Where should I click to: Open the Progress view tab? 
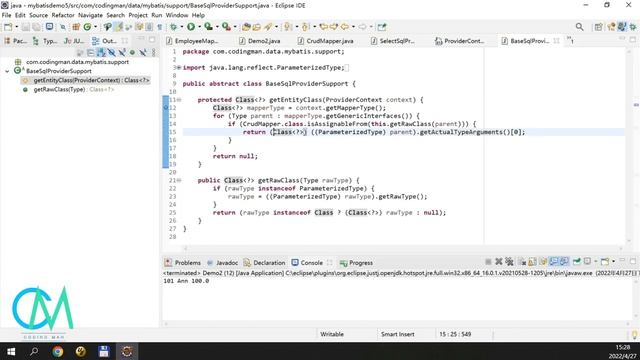click(x=356, y=262)
